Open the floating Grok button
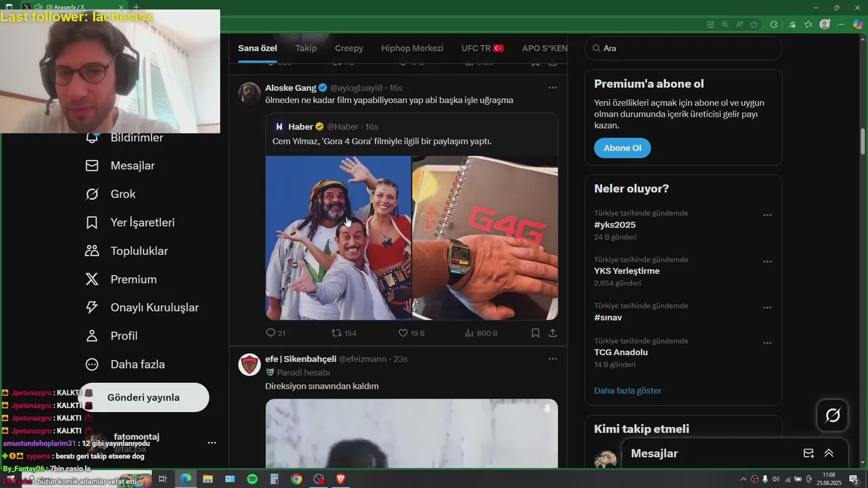868x488 pixels. 833,415
